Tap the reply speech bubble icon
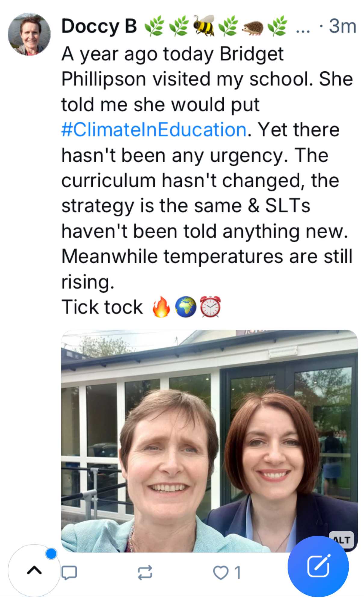The image size is (364, 603). click(x=69, y=573)
